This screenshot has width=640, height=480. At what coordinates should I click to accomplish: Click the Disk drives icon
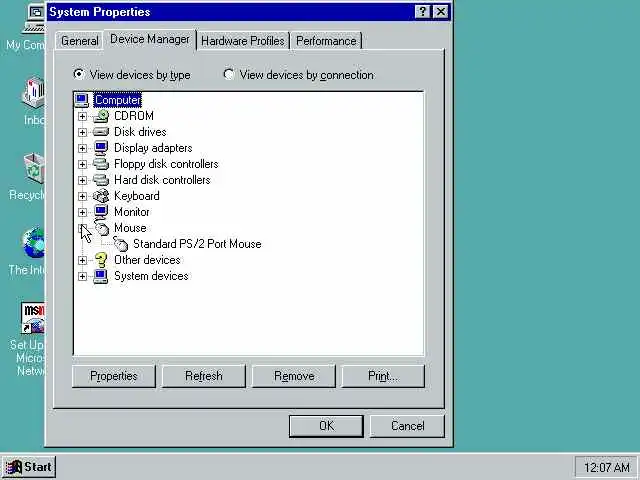pyautogui.click(x=101, y=132)
